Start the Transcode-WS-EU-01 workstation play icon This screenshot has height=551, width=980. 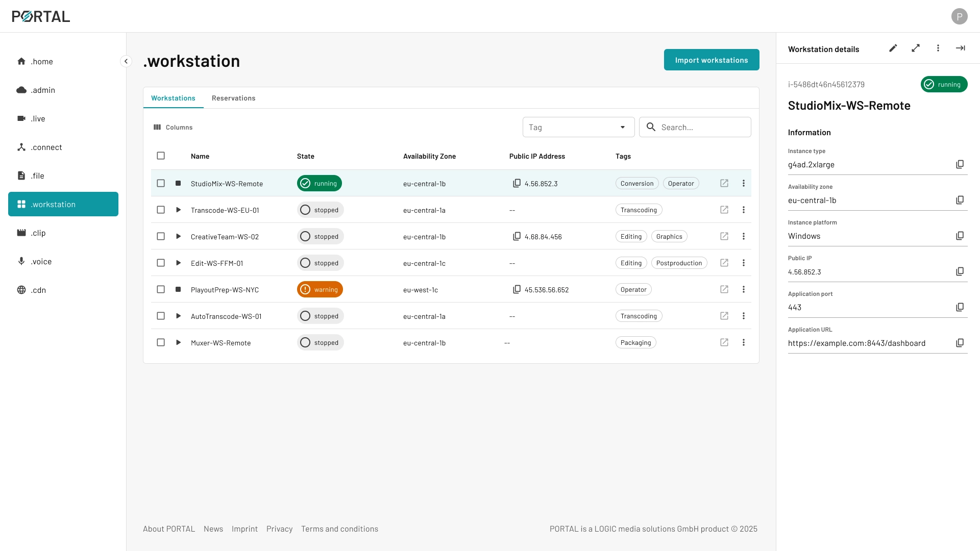point(178,210)
